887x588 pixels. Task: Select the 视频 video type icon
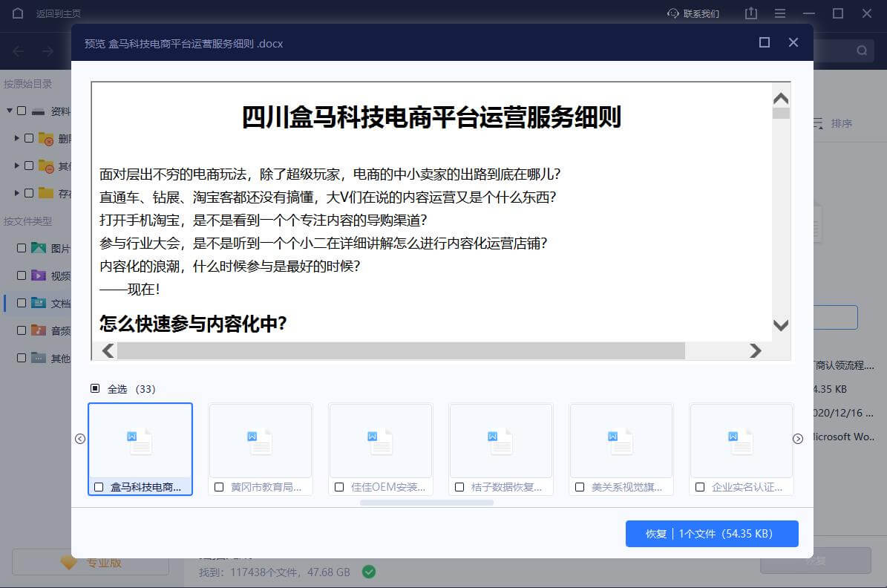pos(39,275)
